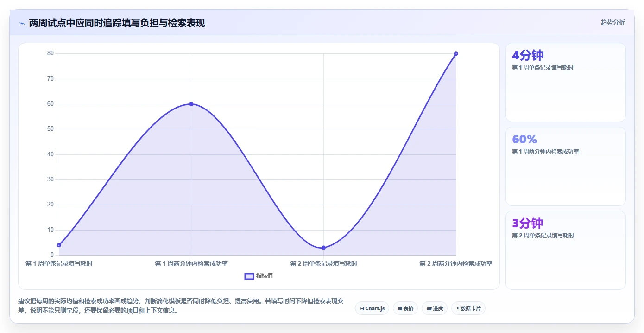Image resolution: width=644 pixels, height=333 pixels.
Task: Click the 4分钟 stat value
Action: [527, 55]
